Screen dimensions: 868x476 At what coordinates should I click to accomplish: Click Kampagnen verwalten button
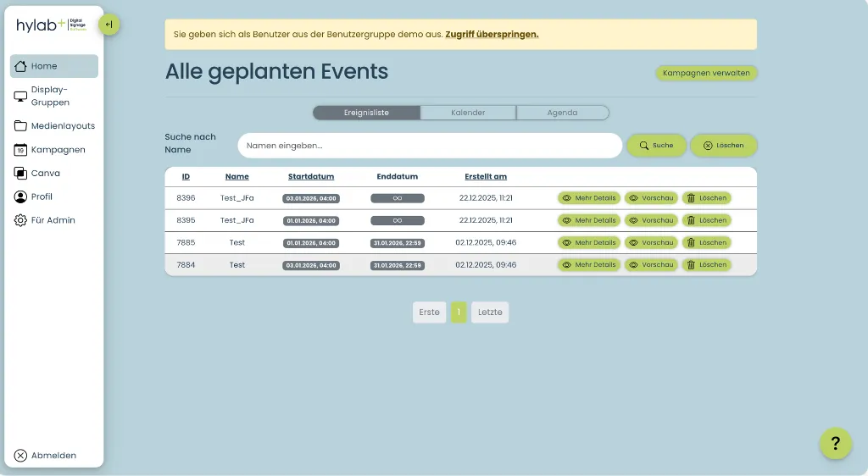(x=706, y=73)
